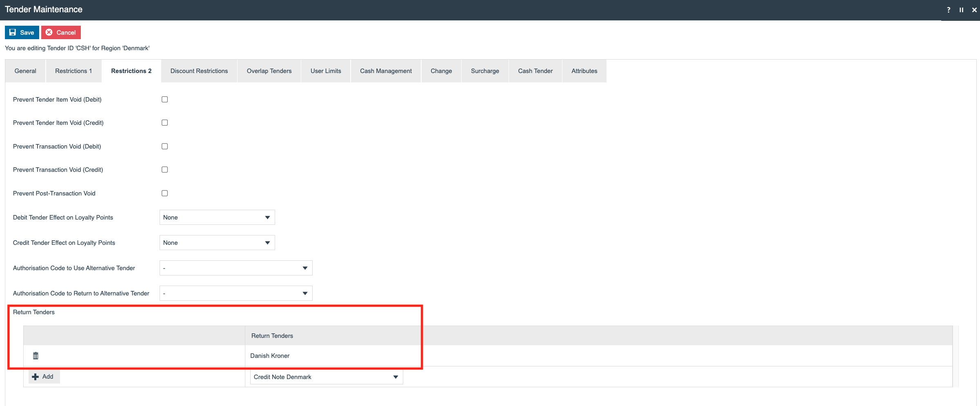Enable Prevent Tender Item Void (Debit)

click(x=164, y=100)
